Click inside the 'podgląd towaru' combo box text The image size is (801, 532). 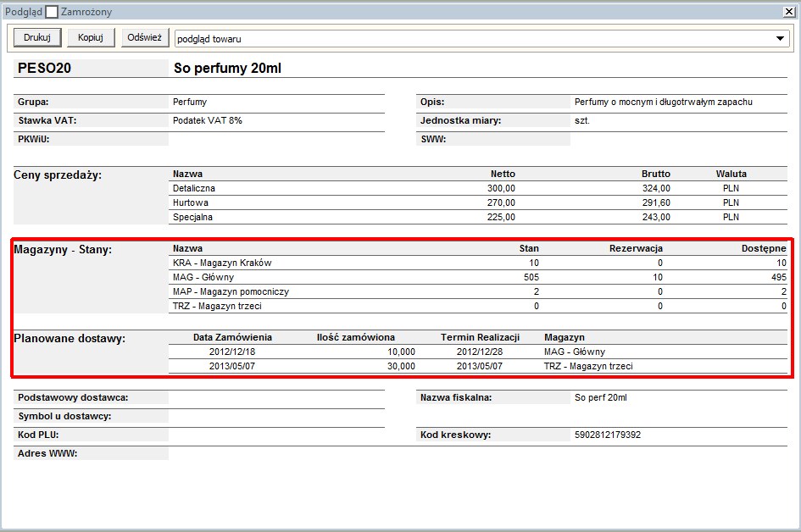click(209, 39)
